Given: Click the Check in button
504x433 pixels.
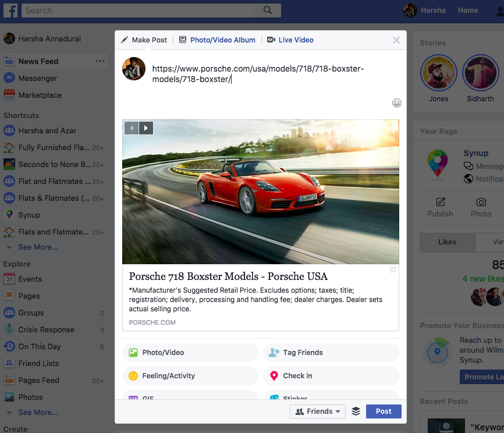Looking at the screenshot, I should click(331, 376).
